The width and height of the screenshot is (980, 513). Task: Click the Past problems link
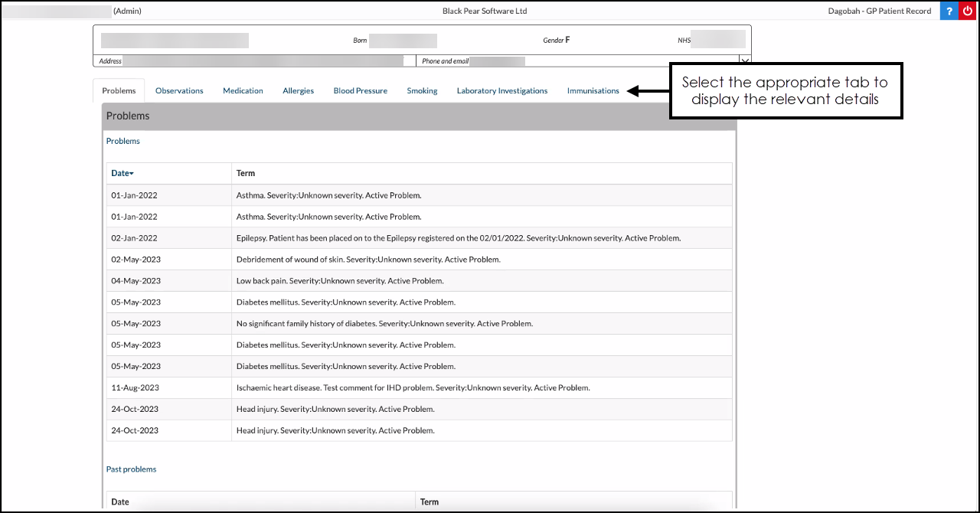(131, 469)
